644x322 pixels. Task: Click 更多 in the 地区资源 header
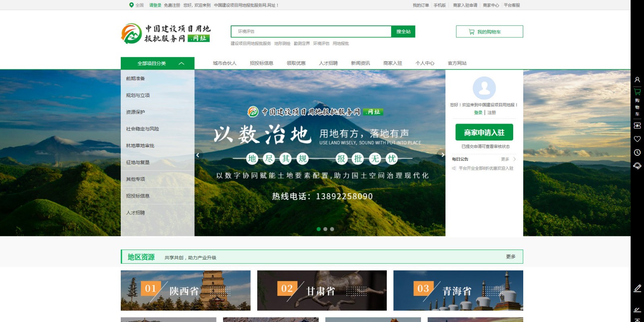click(x=511, y=256)
